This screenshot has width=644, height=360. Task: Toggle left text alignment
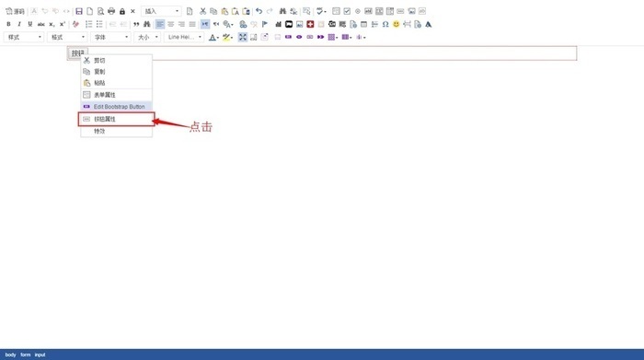[x=160, y=24]
